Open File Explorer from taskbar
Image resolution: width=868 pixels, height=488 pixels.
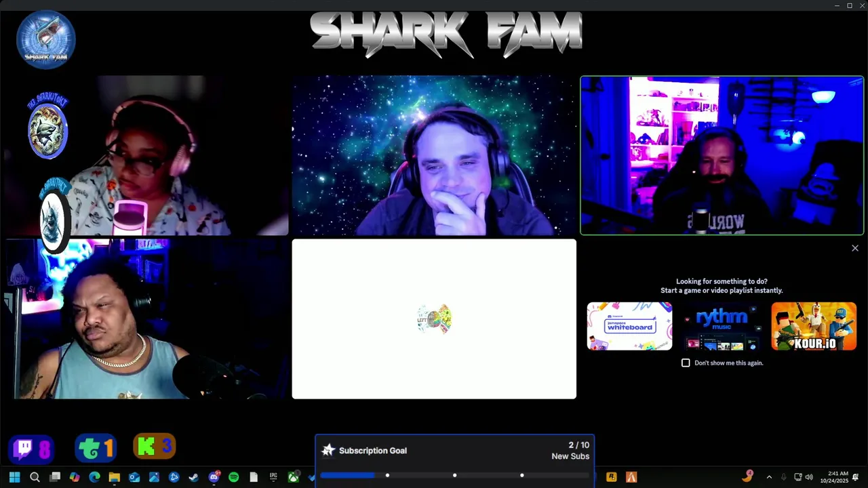(114, 477)
